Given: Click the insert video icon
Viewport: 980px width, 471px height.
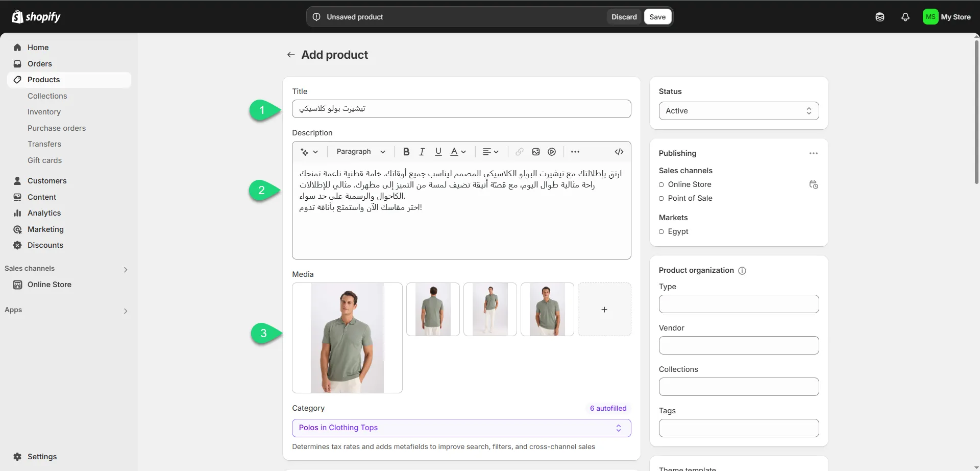Looking at the screenshot, I should 552,152.
